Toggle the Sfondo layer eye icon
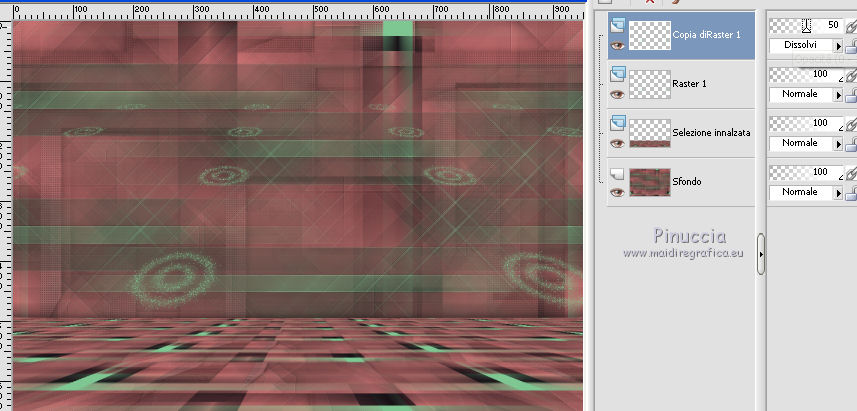 [x=618, y=192]
